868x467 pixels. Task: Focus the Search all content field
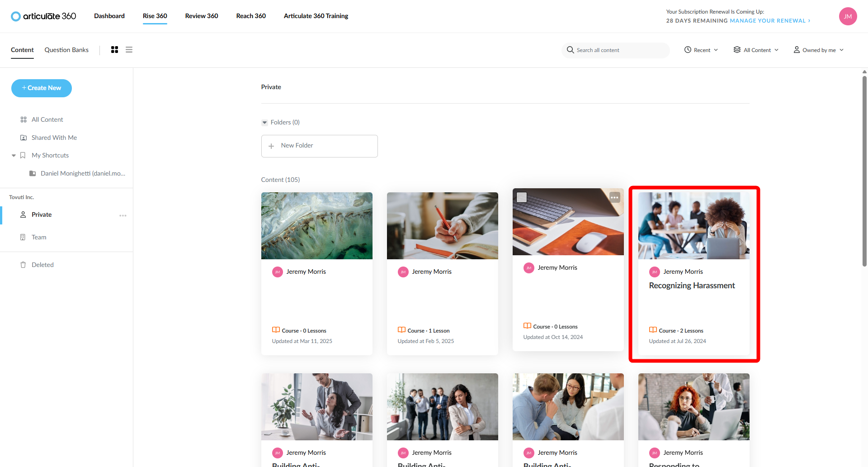click(x=616, y=50)
